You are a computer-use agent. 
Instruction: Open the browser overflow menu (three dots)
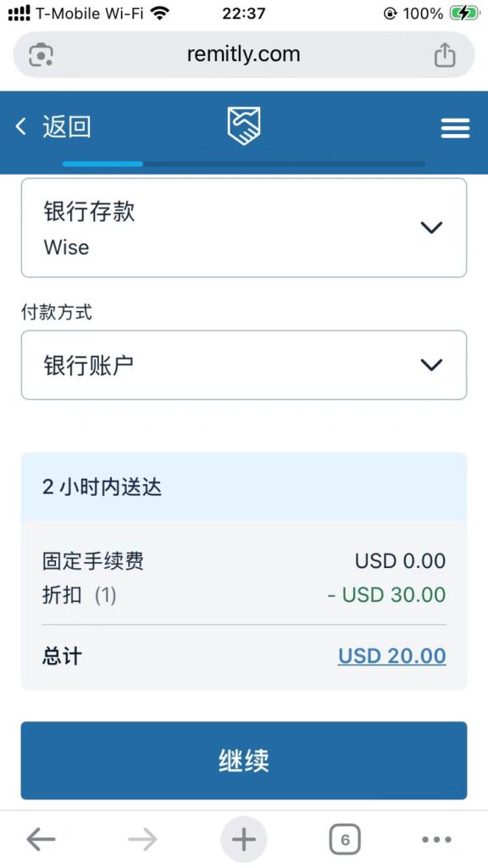[435, 839]
